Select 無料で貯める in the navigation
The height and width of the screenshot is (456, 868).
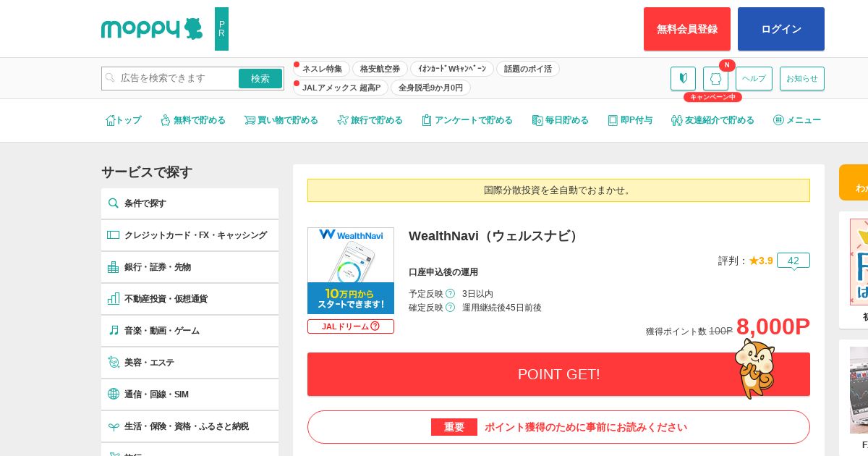192,120
